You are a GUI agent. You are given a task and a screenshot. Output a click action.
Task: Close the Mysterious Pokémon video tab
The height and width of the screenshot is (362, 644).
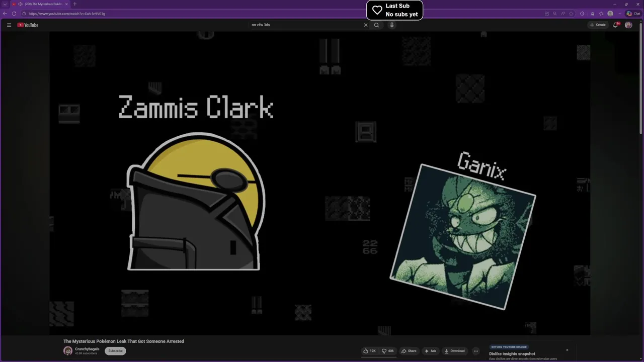pos(66,4)
